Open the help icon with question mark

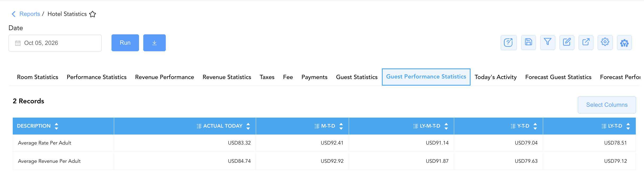pos(508,43)
